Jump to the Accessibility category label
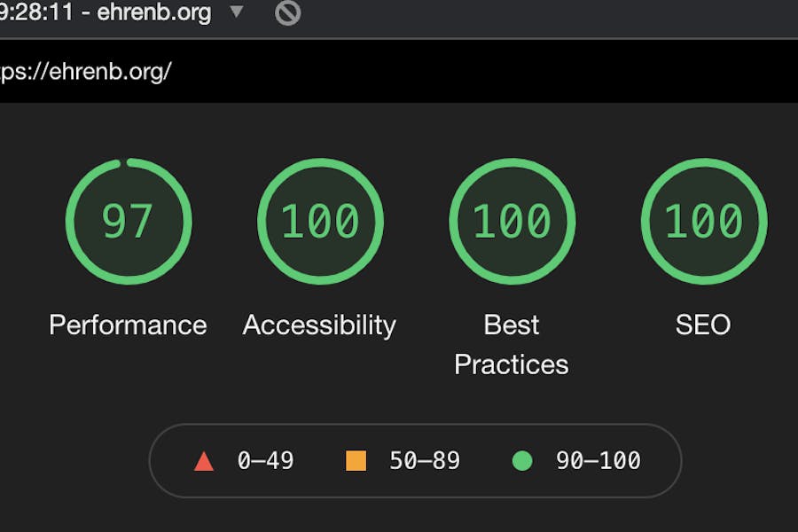Viewport: 798px width, 532px height. [x=319, y=325]
